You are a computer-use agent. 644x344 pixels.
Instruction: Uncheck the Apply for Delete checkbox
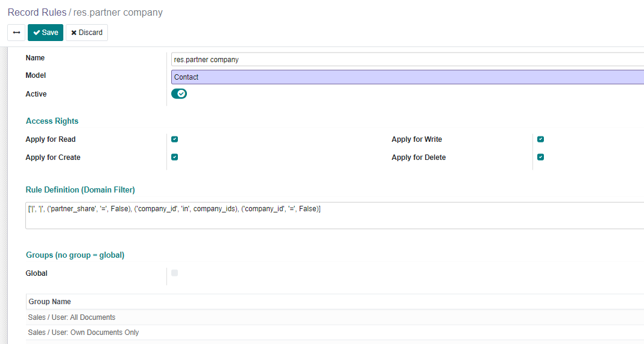(x=541, y=158)
